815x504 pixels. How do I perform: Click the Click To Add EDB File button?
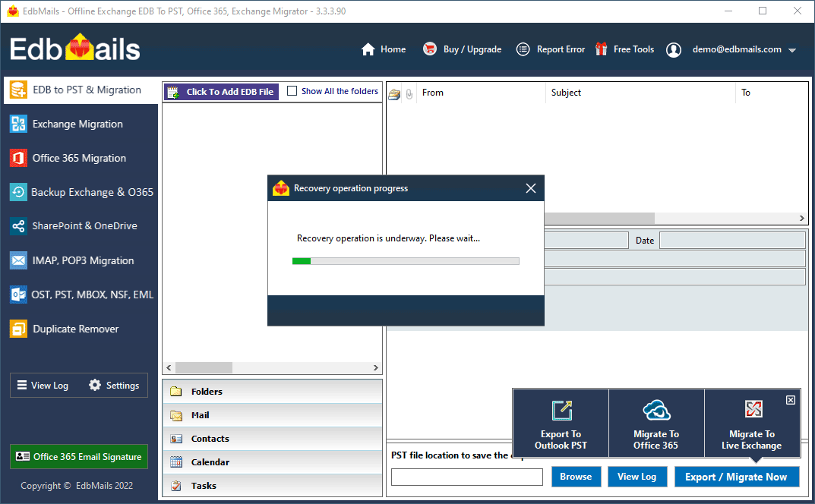pos(222,92)
